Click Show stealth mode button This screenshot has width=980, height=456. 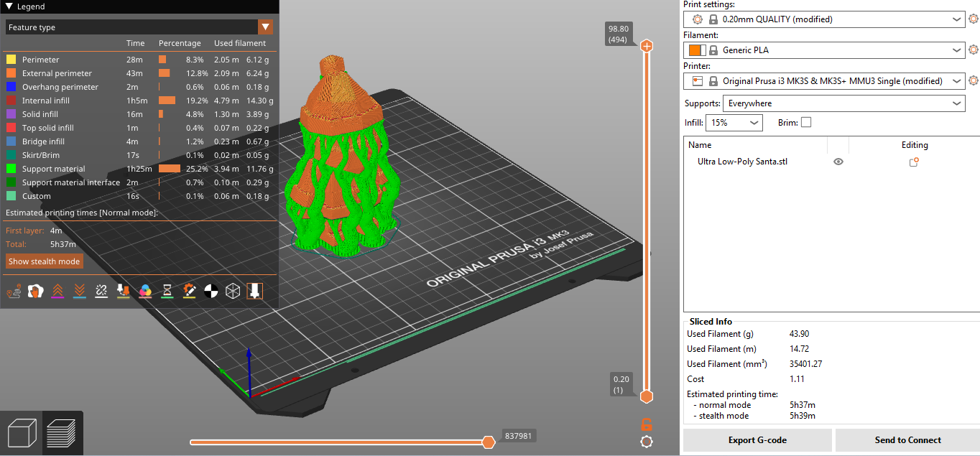click(45, 261)
